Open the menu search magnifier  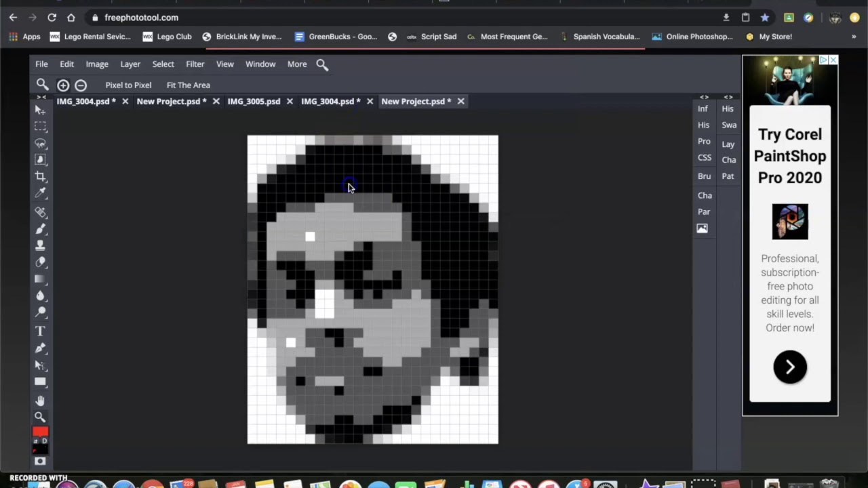[322, 64]
